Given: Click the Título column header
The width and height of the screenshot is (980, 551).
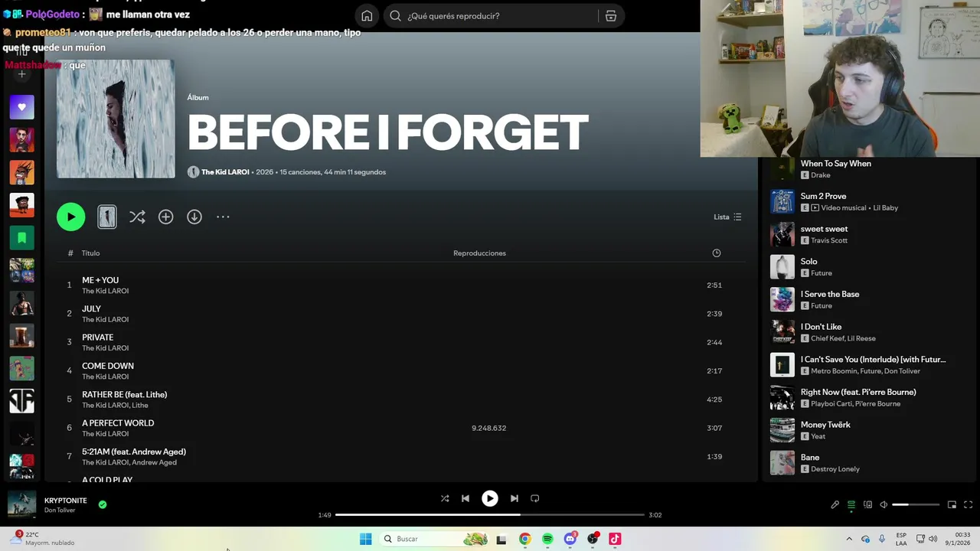Looking at the screenshot, I should coord(90,253).
